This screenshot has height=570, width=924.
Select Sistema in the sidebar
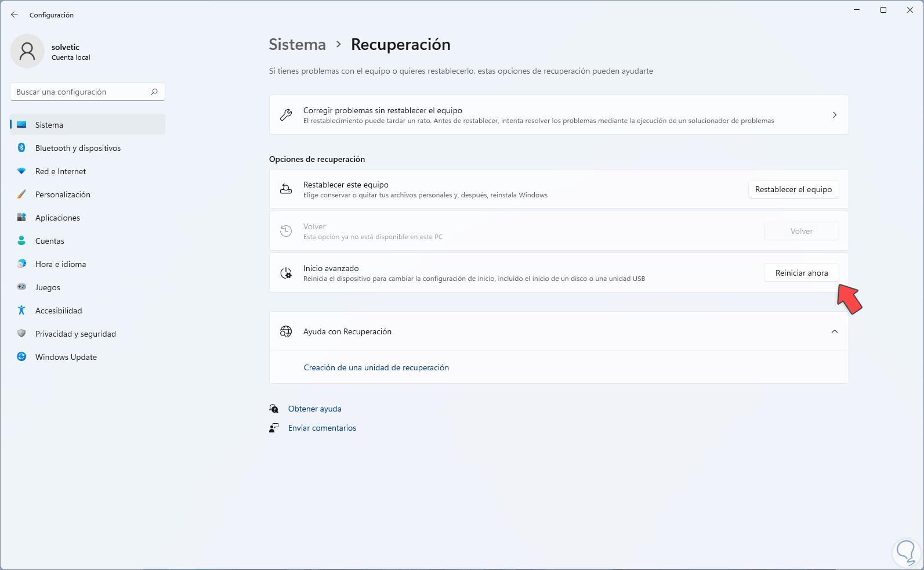point(49,125)
